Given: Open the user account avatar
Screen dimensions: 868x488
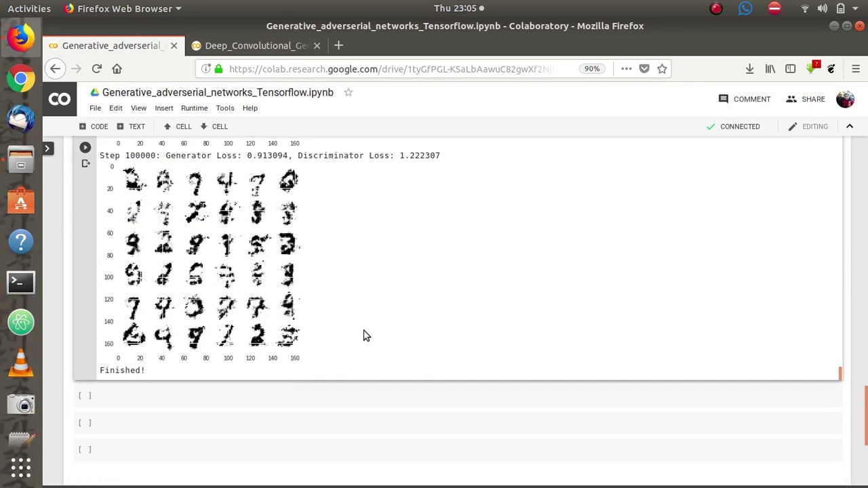Looking at the screenshot, I should click(845, 99).
